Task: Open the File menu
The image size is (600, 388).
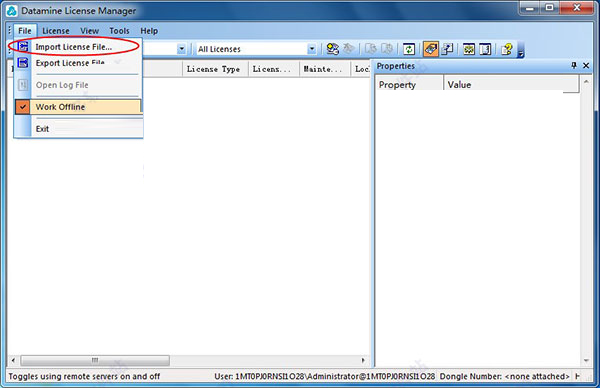Action: point(25,31)
